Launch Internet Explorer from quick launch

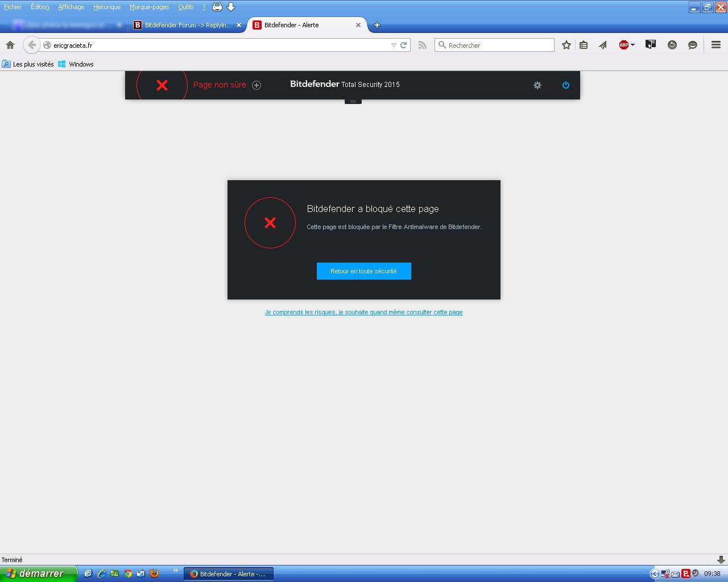[x=102, y=573]
